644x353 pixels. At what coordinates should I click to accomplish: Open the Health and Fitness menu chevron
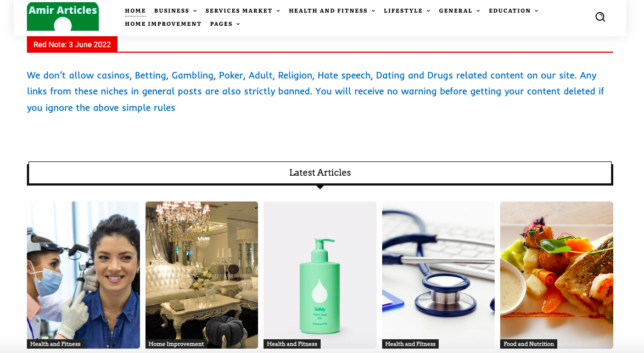coord(373,11)
